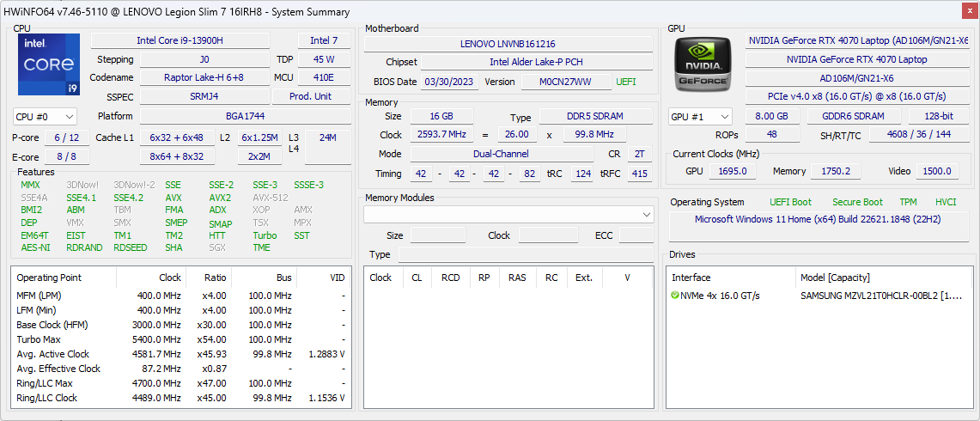Click the green status icon beside NVMe drive
Viewport: 980px width, 421px height.
(x=675, y=296)
